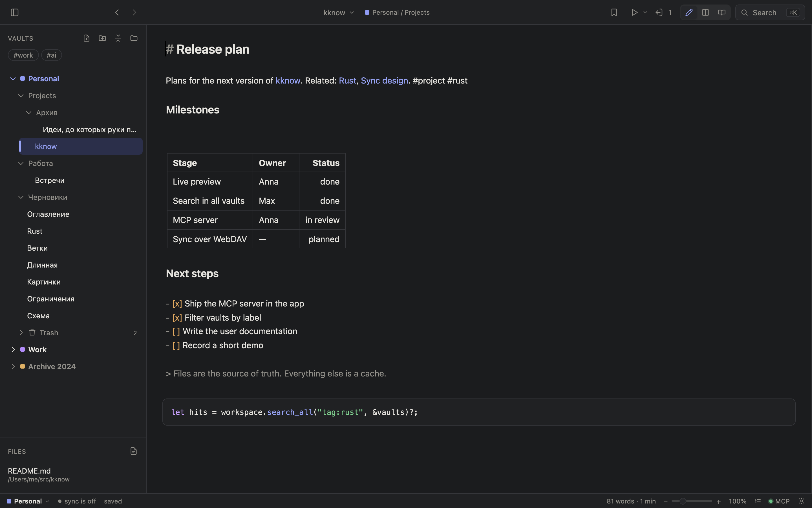
Task: Collapse all tree items icon
Action: pyautogui.click(x=118, y=38)
